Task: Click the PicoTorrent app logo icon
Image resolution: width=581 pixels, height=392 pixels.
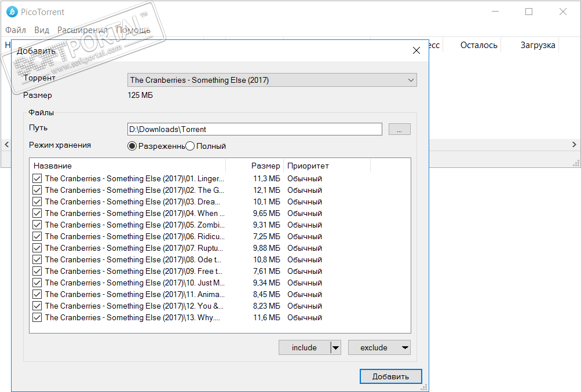Action: pyautogui.click(x=12, y=12)
